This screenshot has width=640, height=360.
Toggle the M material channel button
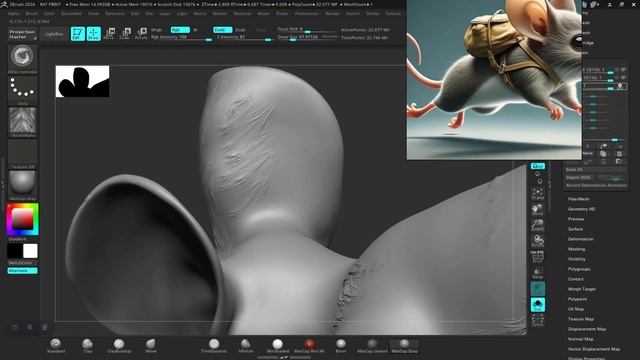[x=195, y=30]
